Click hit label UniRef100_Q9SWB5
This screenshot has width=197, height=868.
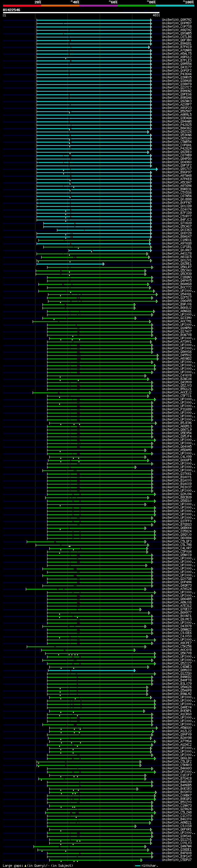tap(177, 33)
